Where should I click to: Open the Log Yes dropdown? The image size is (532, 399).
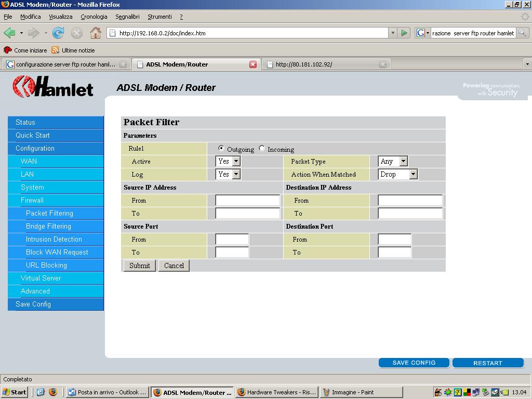click(228, 175)
